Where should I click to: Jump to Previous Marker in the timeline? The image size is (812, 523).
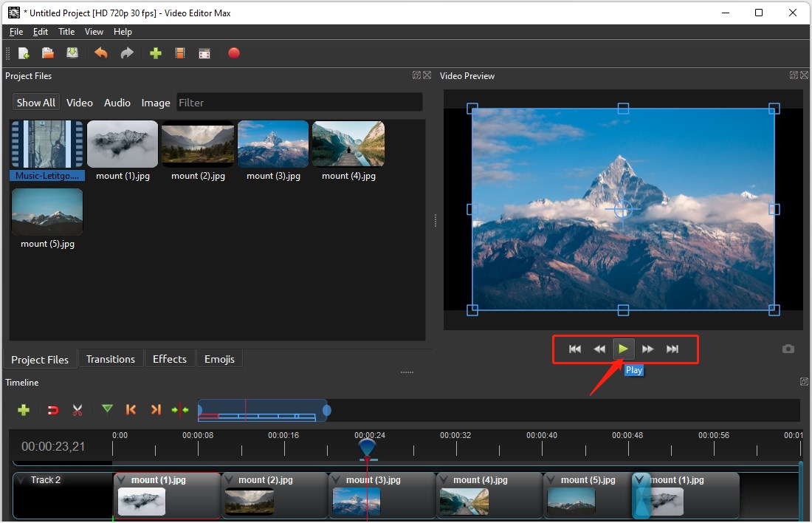coord(131,410)
